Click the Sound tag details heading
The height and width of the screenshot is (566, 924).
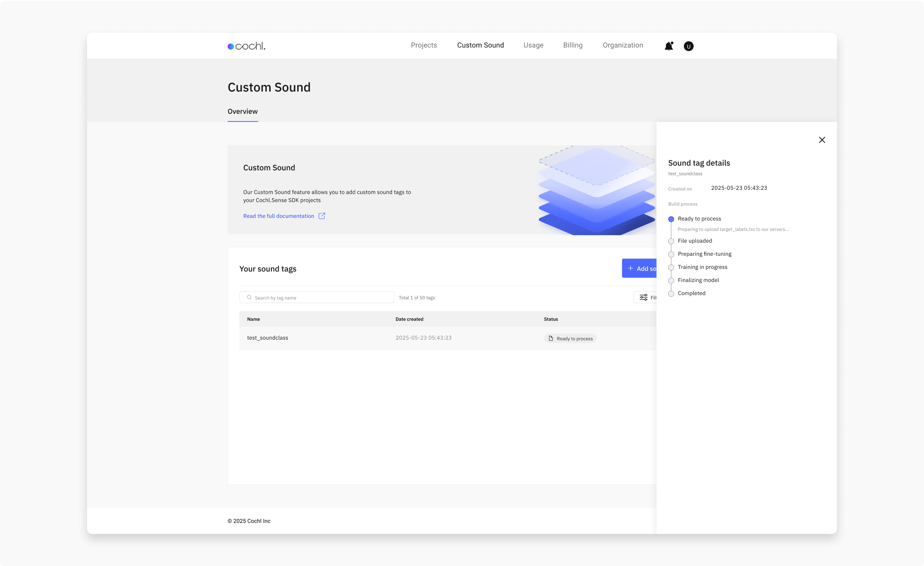pyautogui.click(x=699, y=163)
